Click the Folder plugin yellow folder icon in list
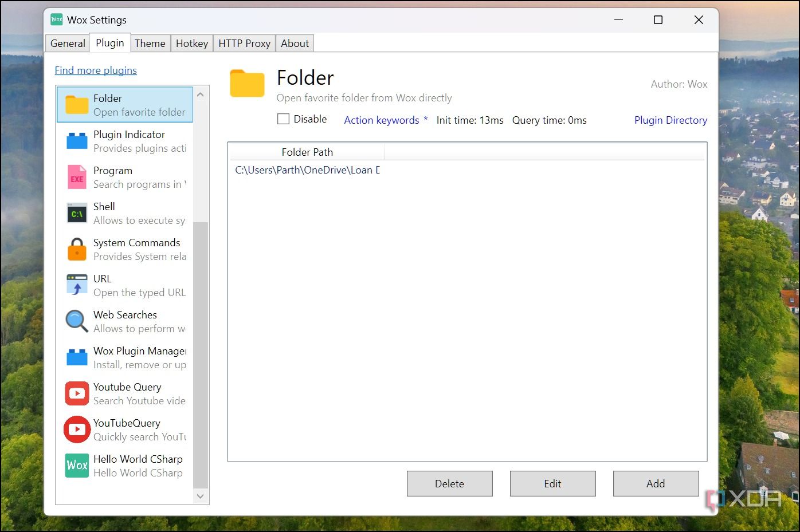This screenshot has height=532, width=800. point(77,105)
